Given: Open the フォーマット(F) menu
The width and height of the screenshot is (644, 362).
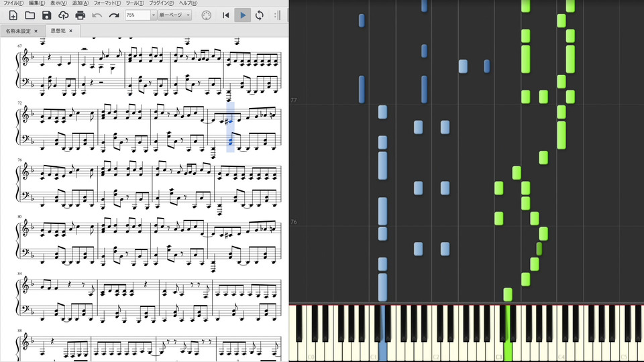Looking at the screenshot, I should click(x=107, y=3).
